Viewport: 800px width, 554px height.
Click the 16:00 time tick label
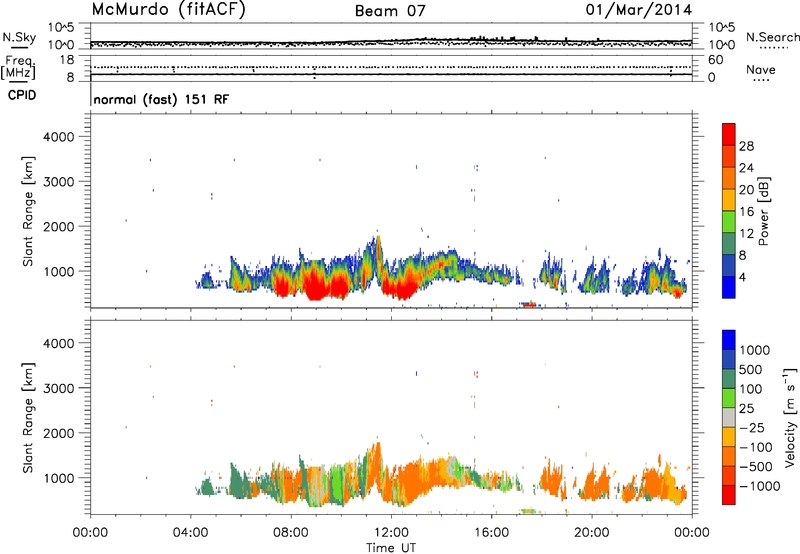tap(491, 533)
